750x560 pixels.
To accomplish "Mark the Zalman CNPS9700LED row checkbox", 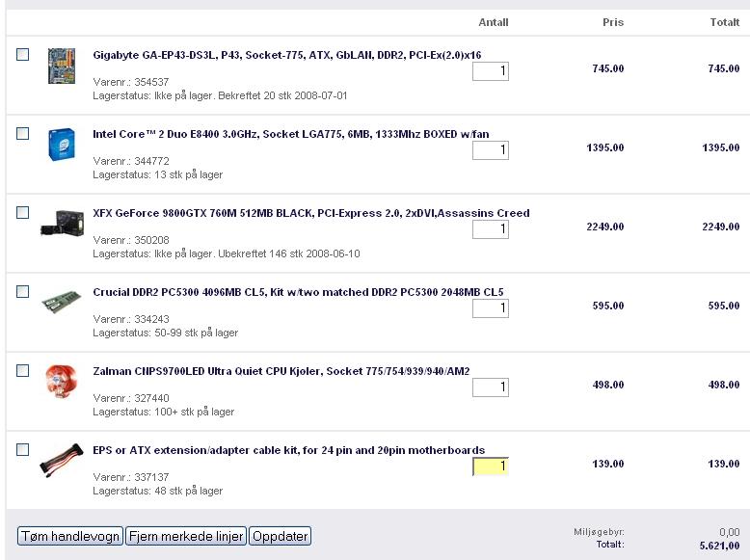I will [22, 371].
